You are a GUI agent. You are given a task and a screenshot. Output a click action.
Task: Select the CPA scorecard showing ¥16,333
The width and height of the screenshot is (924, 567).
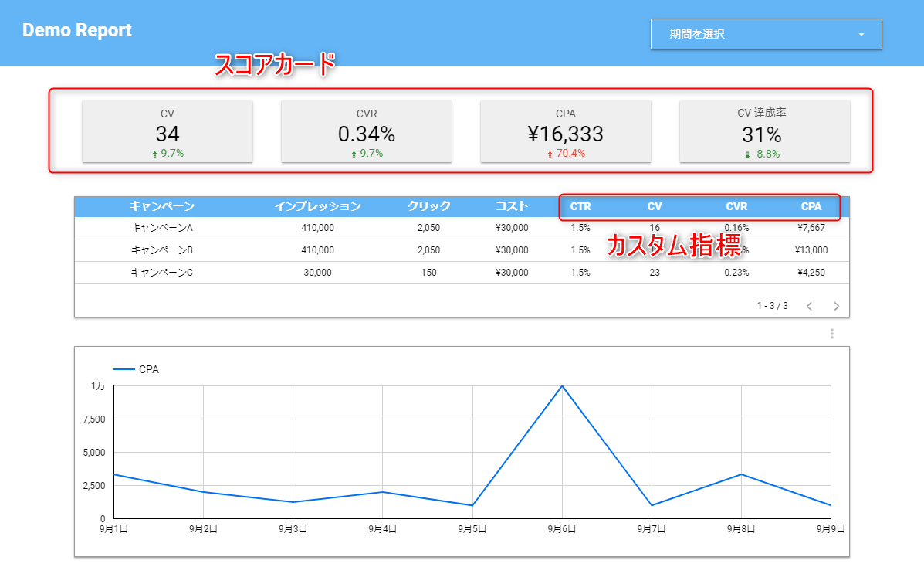coord(566,131)
